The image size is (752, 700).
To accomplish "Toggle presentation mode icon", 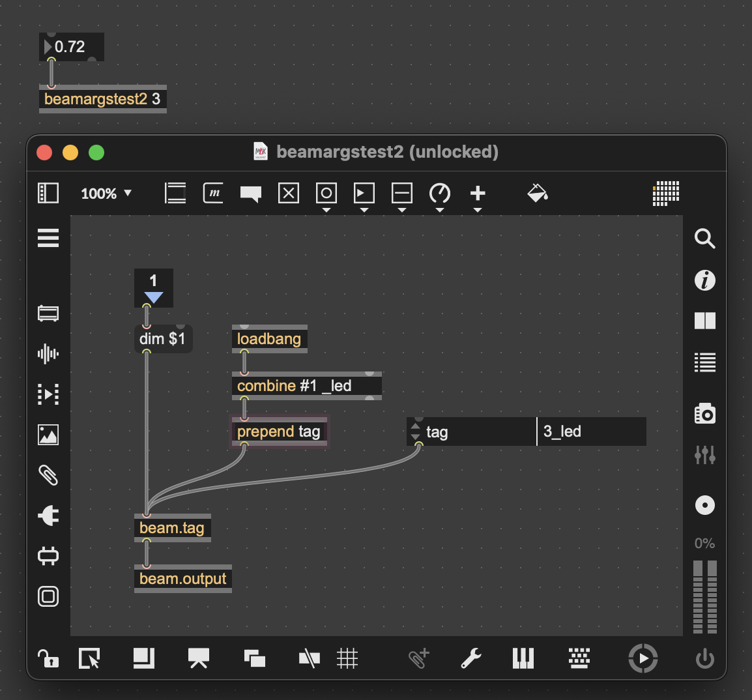I will click(x=198, y=658).
